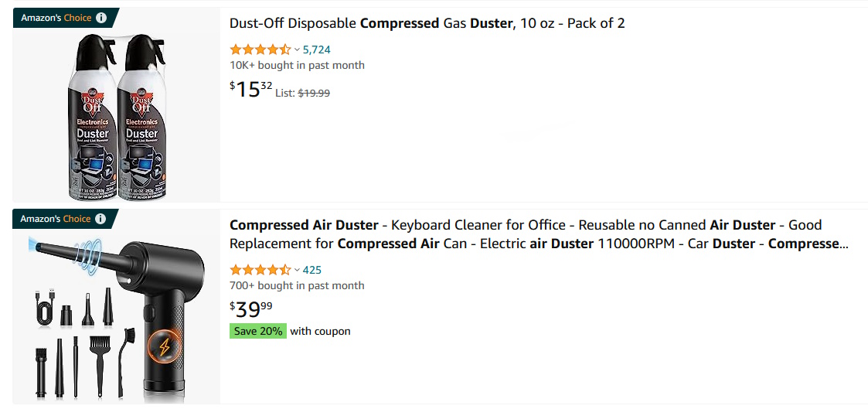
Task: Click the Amazon's Choice badge above electric air duster
Action: [x=56, y=220]
